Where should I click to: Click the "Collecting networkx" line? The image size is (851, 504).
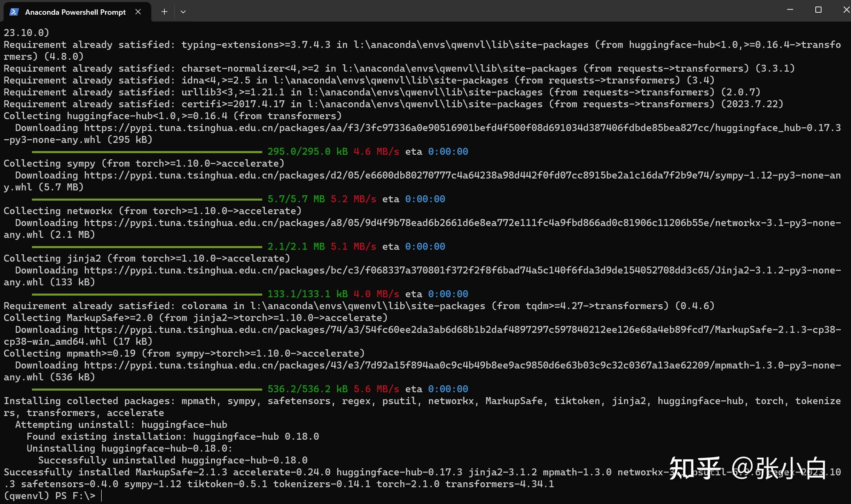tap(152, 211)
